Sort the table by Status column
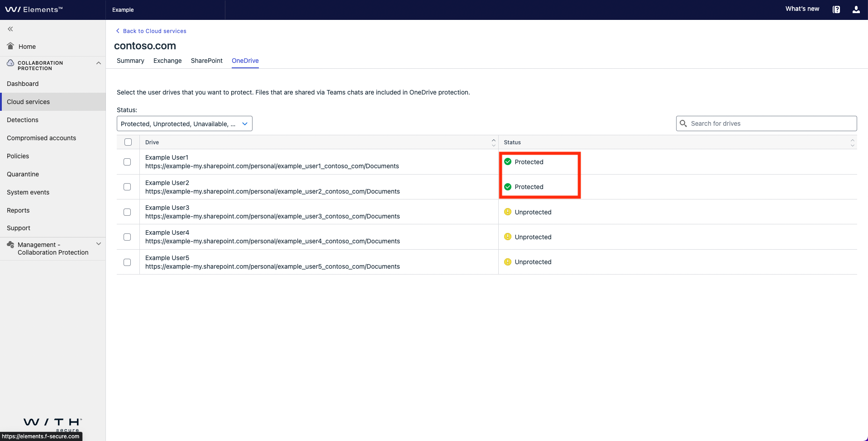The image size is (868, 441). (853, 142)
